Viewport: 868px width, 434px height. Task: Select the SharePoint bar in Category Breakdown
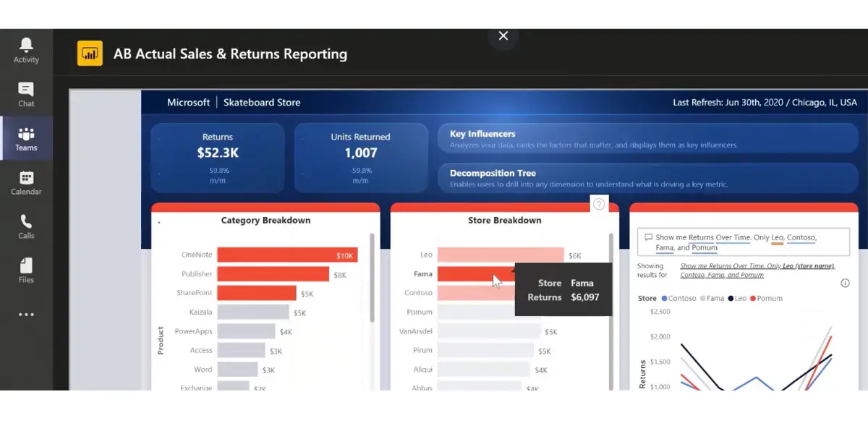tap(257, 293)
